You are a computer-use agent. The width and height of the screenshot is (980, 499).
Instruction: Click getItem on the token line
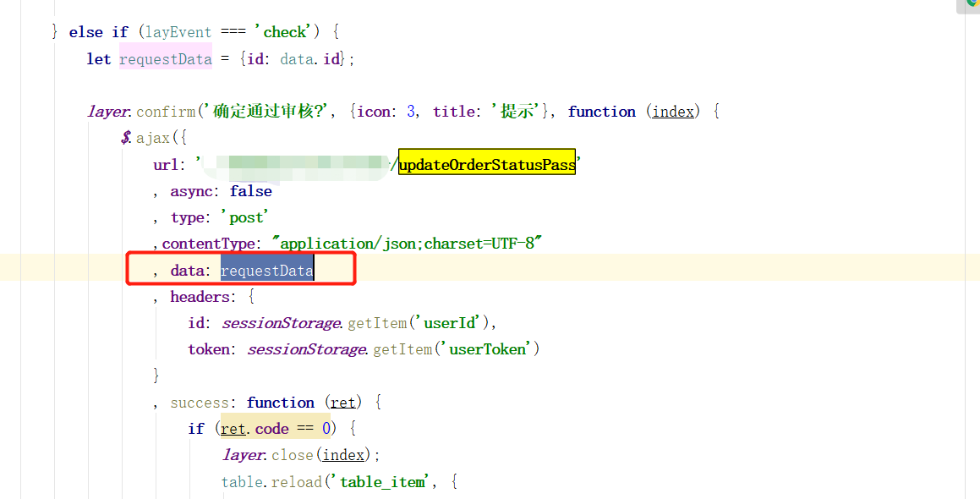click(402, 349)
